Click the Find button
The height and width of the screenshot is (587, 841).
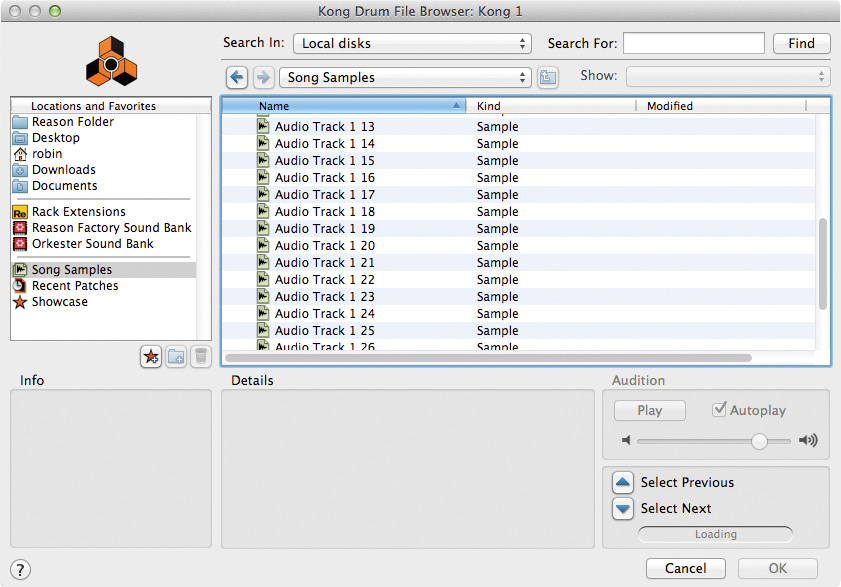[x=801, y=43]
